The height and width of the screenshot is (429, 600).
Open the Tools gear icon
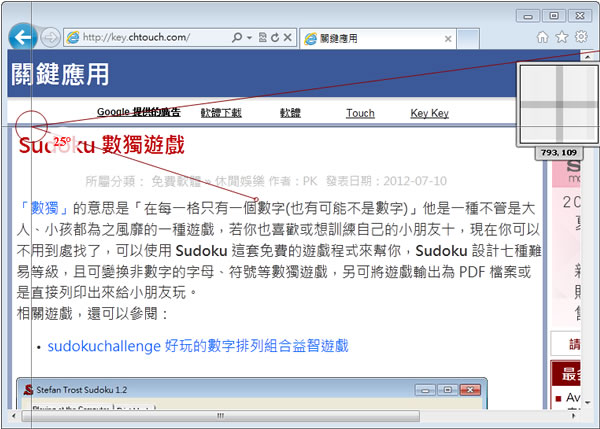581,37
